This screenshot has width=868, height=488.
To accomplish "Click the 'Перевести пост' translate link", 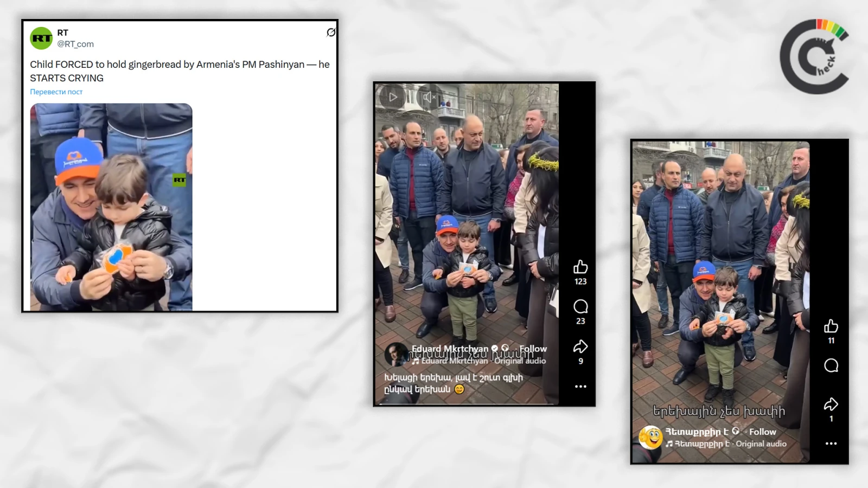I will pyautogui.click(x=56, y=92).
